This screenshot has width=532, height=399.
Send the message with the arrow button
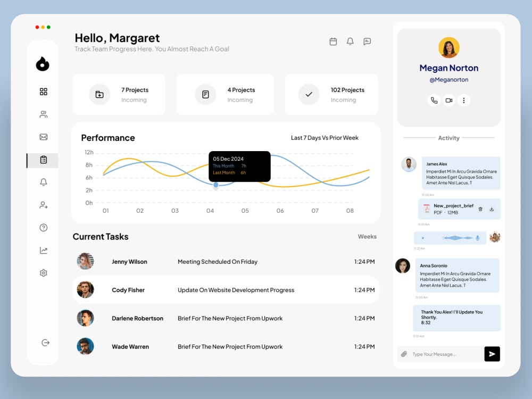click(492, 354)
